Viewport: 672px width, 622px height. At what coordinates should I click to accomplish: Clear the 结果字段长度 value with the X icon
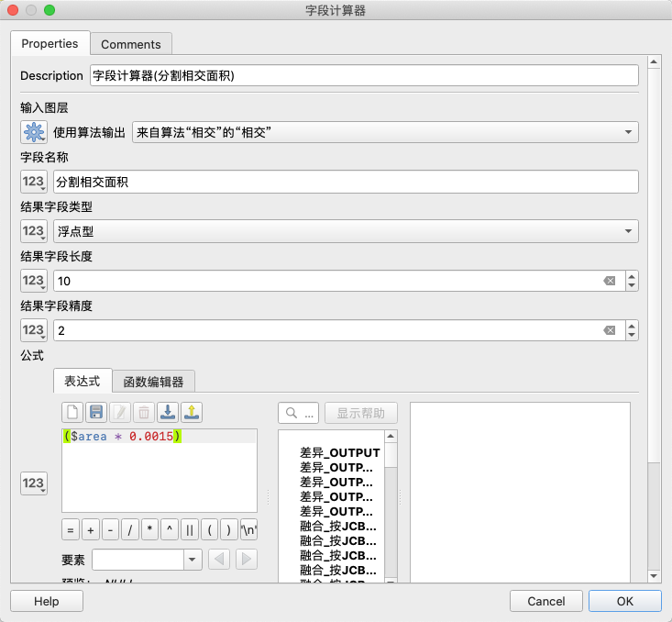(609, 281)
